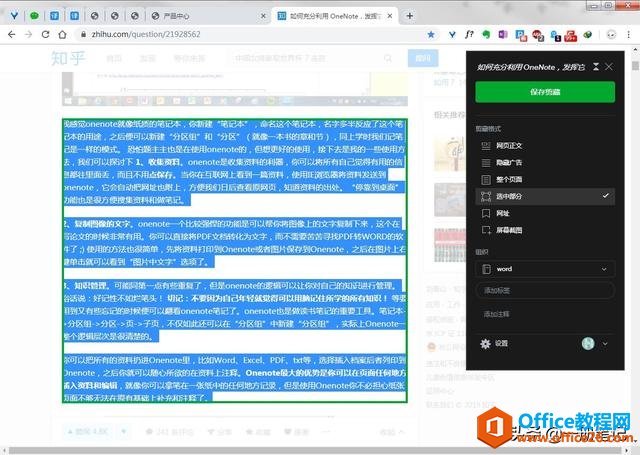Close the 产品中心 tab
This screenshot has width=640, height=455.
tap(263, 16)
